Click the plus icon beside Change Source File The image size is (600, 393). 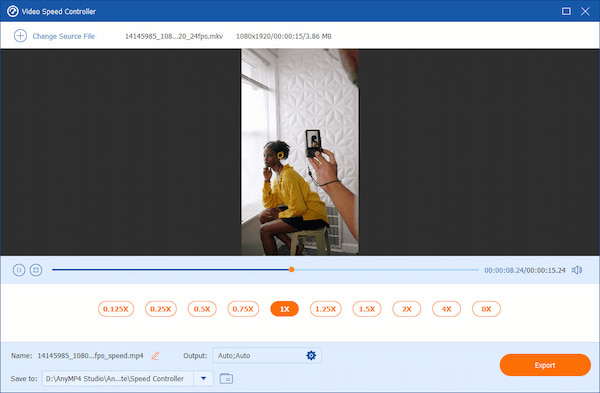click(x=20, y=36)
